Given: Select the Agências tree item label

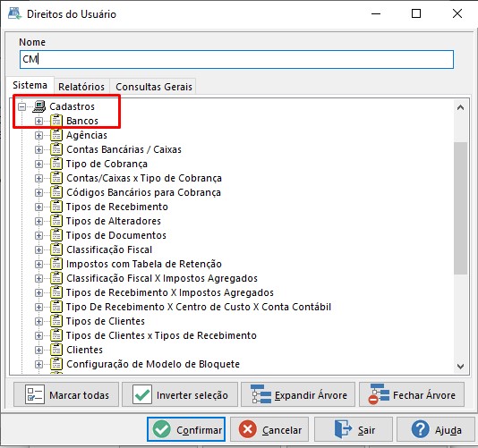Looking at the screenshot, I should click(87, 135).
